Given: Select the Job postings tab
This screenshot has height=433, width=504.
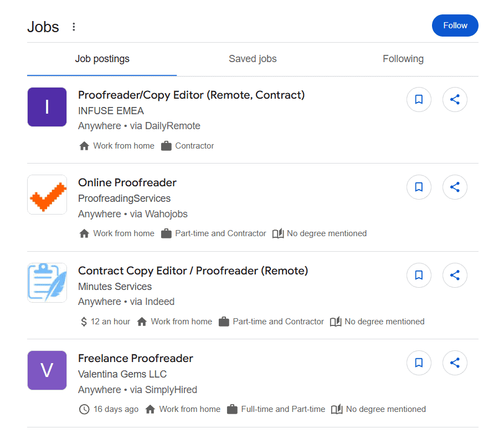Looking at the screenshot, I should 102,59.
